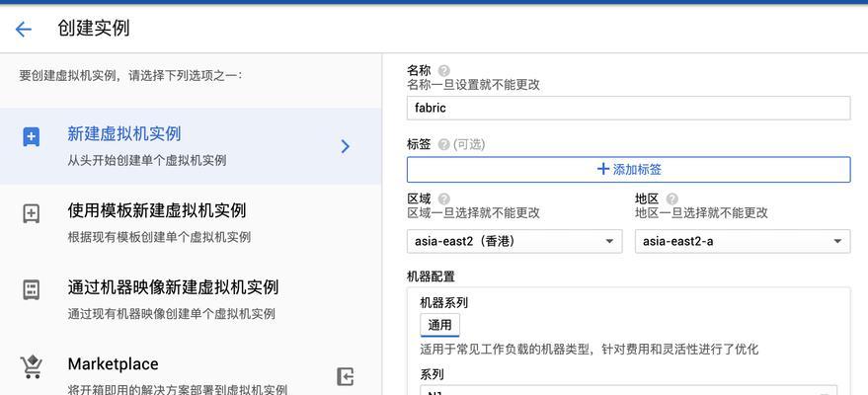This screenshot has width=868, height=395.
Task: Click 地区一旦选择就不能更改 hint text
Action: [x=701, y=212]
